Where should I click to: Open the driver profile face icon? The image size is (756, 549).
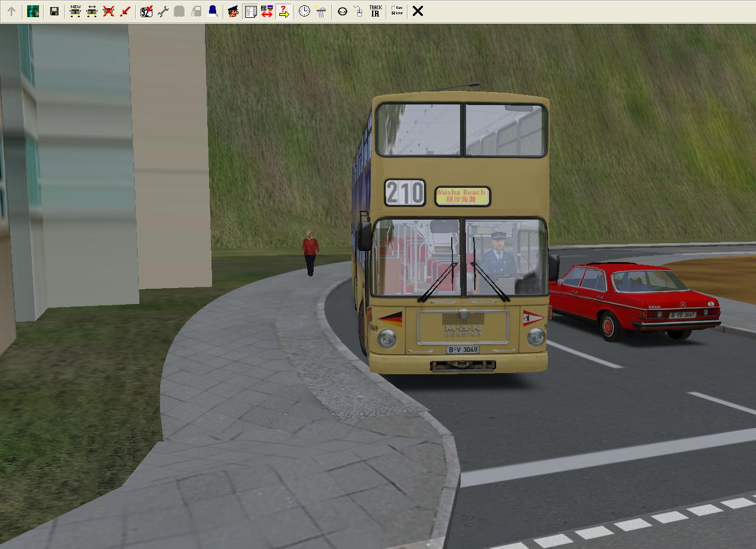[233, 11]
